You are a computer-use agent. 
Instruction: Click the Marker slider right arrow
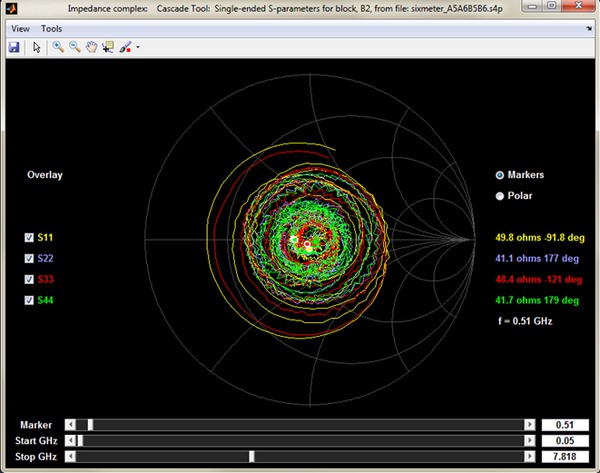(x=530, y=425)
